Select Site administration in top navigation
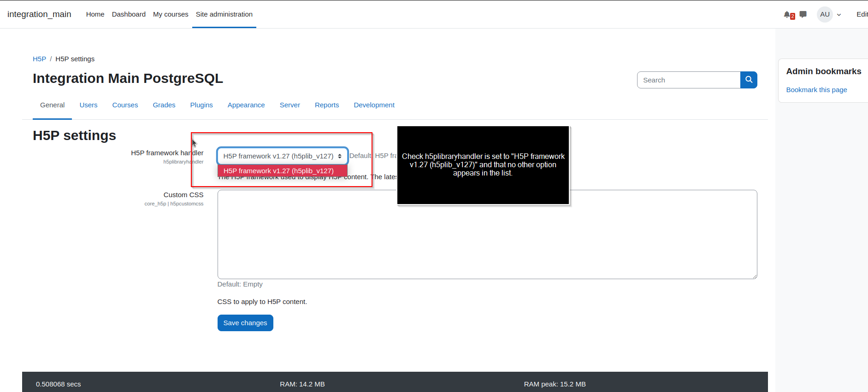The height and width of the screenshot is (392, 868). 224,14
